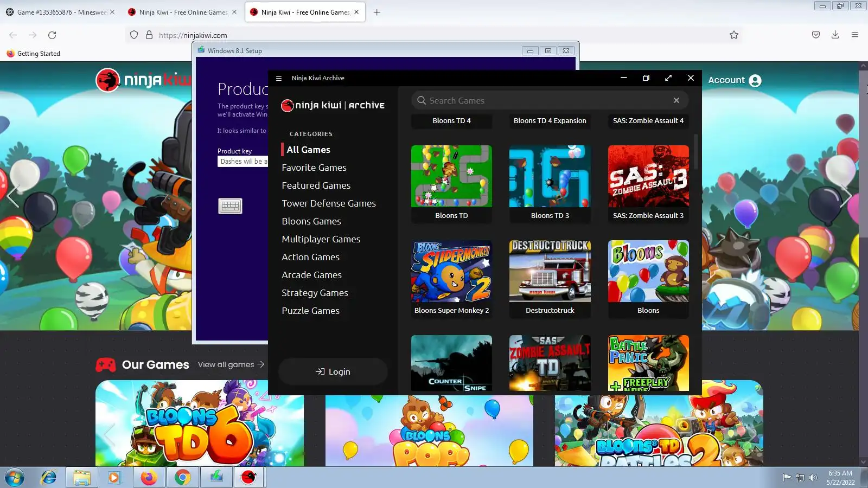Click the tracking protection shield icon

134,35
